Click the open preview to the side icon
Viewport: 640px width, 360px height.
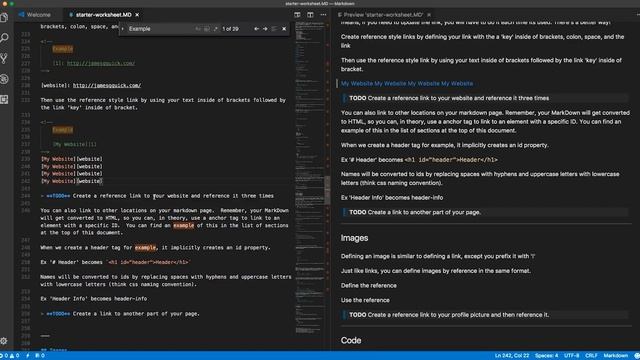point(297,15)
